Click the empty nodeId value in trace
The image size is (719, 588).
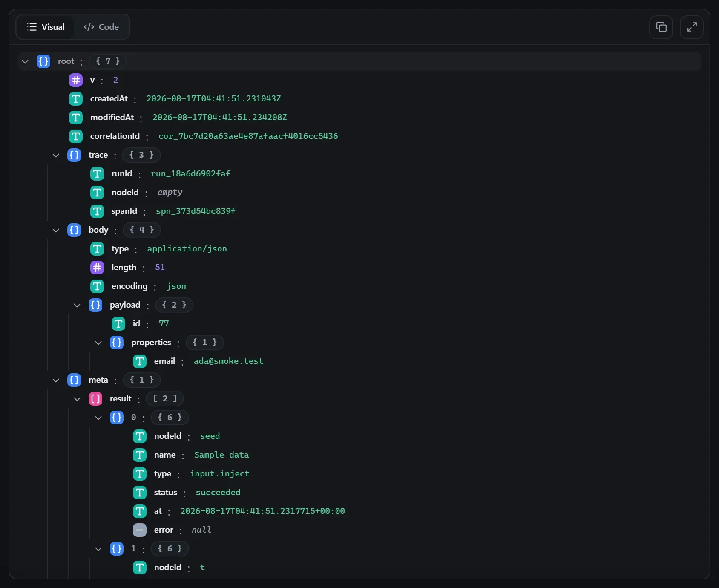point(170,193)
